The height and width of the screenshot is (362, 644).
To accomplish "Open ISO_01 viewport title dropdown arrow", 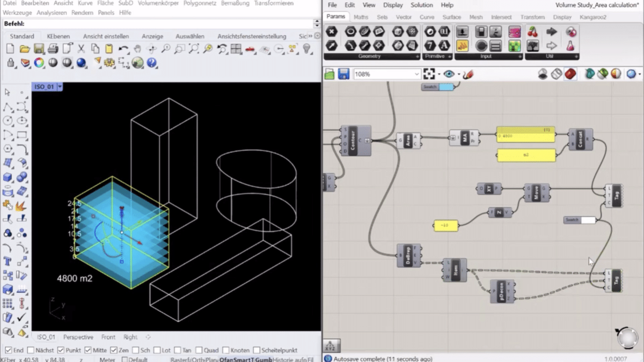I will [60, 86].
